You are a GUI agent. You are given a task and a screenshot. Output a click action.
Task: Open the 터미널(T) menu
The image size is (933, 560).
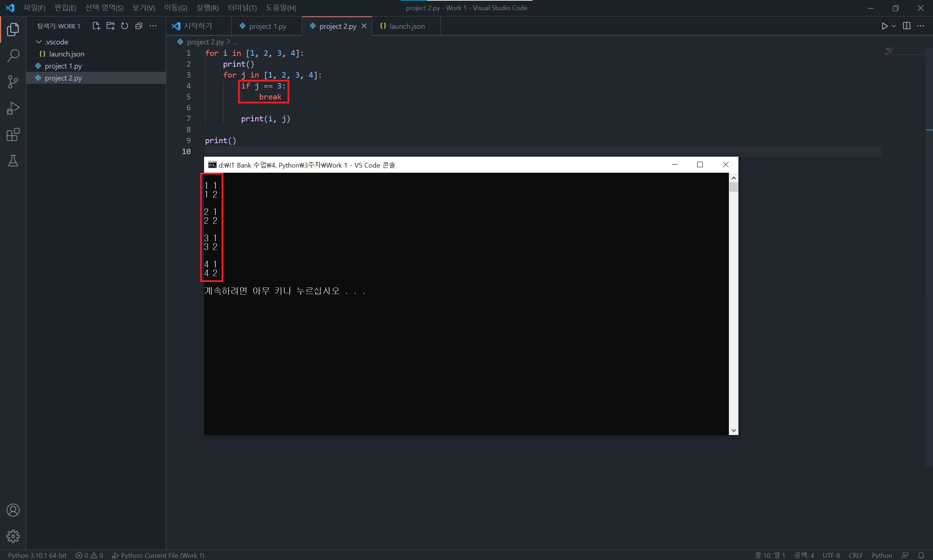click(x=242, y=8)
